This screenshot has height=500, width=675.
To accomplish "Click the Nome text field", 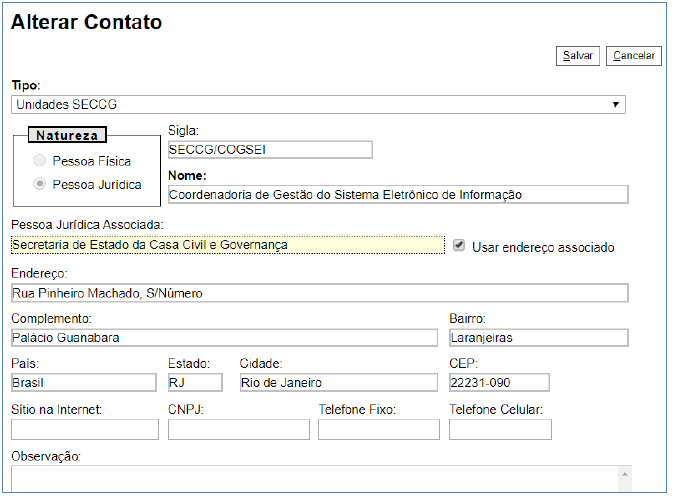I will [397, 195].
